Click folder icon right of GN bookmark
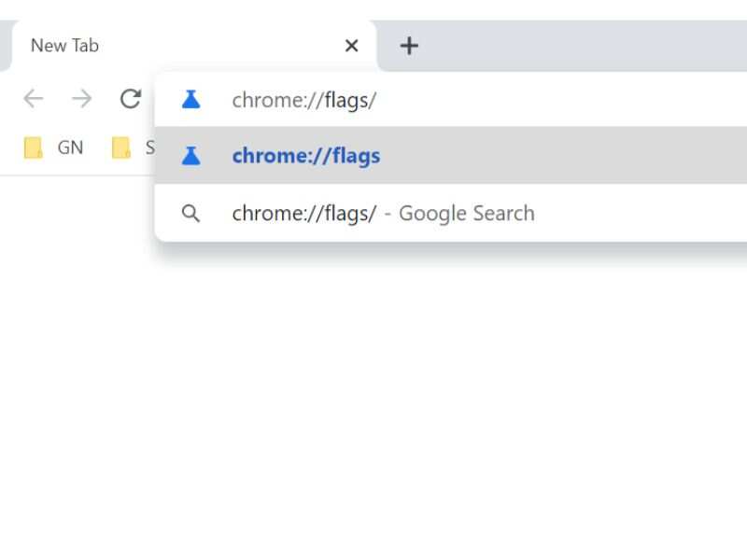 [x=120, y=147]
